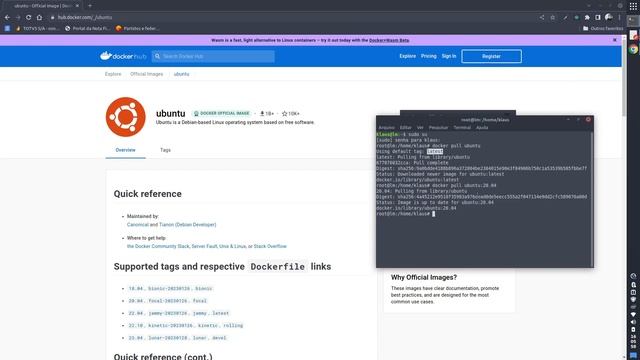Share this page via the share icon

point(542,18)
